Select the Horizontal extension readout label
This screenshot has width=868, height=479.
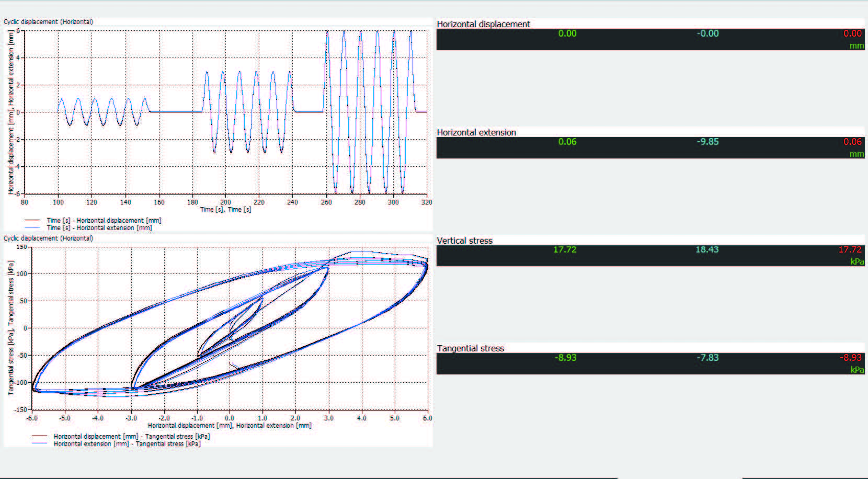476,132
